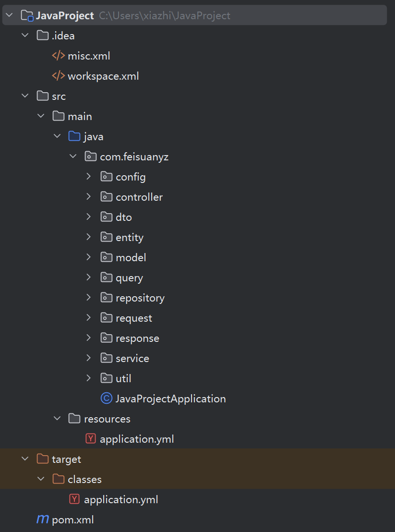Image resolution: width=395 pixels, height=532 pixels.
Task: Click the class icon of JavaProjectApplication
Action: click(x=107, y=399)
